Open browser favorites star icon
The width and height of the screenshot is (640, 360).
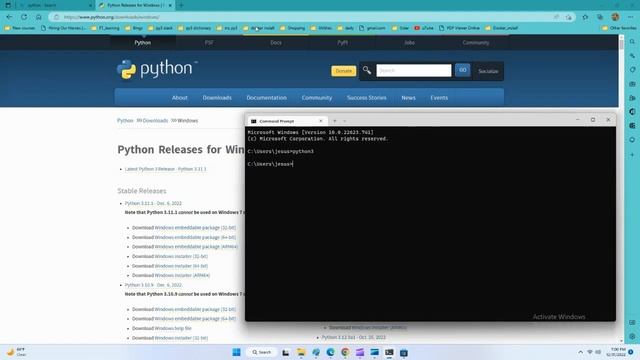point(585,17)
